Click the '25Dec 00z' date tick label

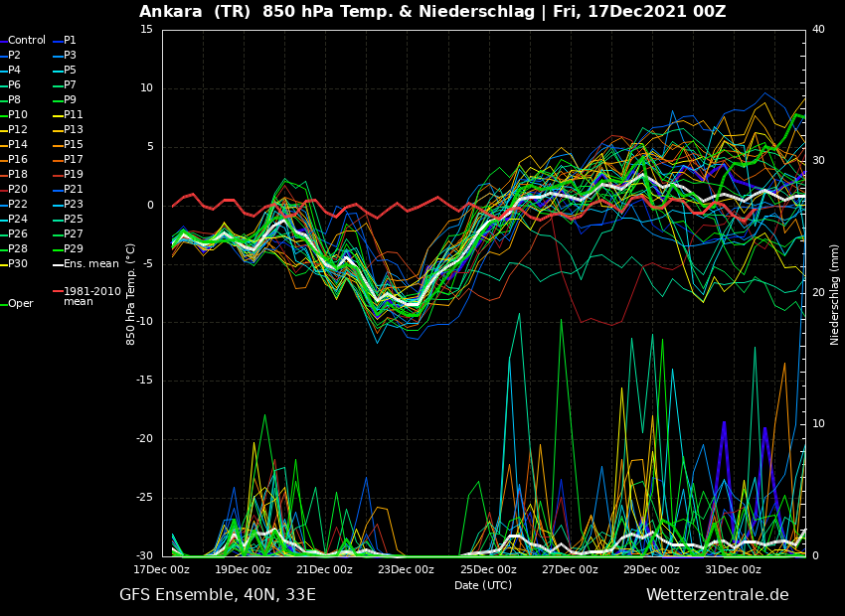point(488,569)
